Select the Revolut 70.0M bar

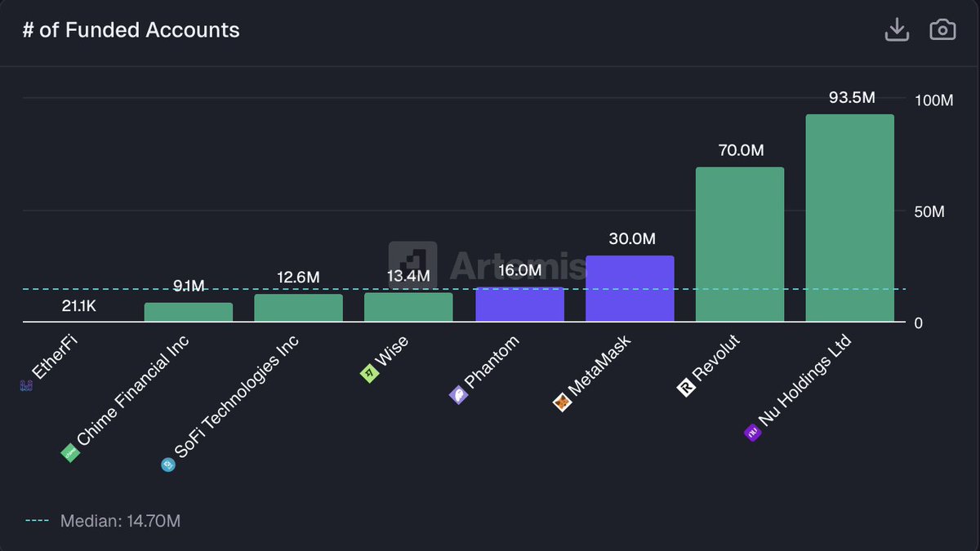(739, 244)
